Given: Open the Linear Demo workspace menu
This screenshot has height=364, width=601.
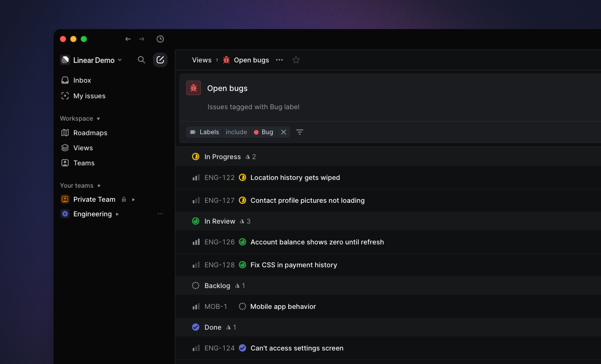Looking at the screenshot, I should [92, 60].
